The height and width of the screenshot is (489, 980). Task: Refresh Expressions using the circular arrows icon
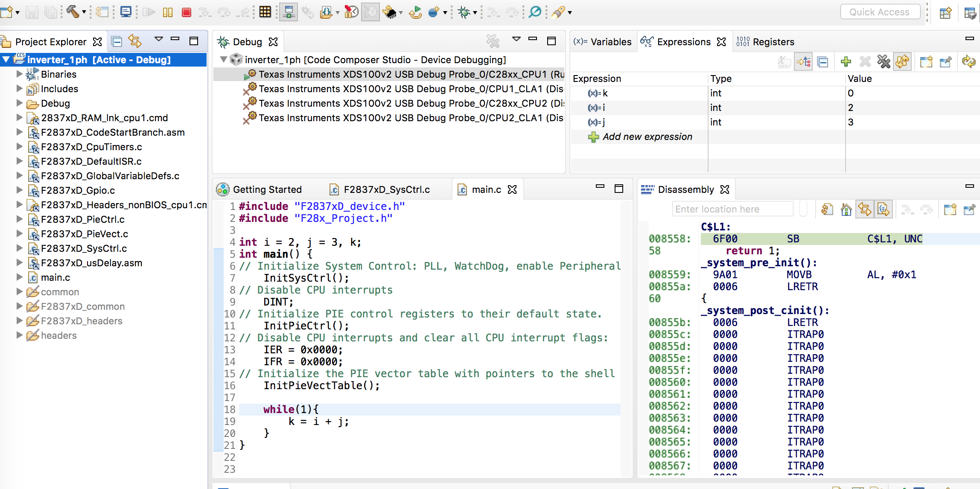[969, 61]
